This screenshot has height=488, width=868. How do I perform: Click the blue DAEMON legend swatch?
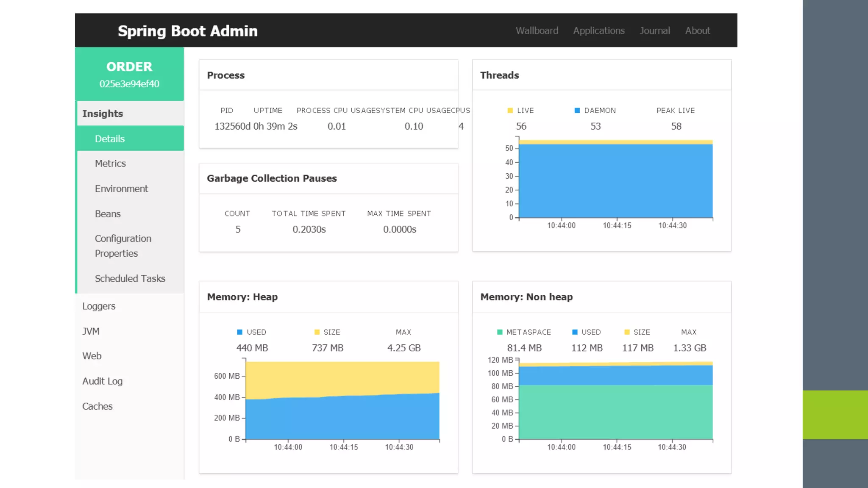click(x=577, y=111)
